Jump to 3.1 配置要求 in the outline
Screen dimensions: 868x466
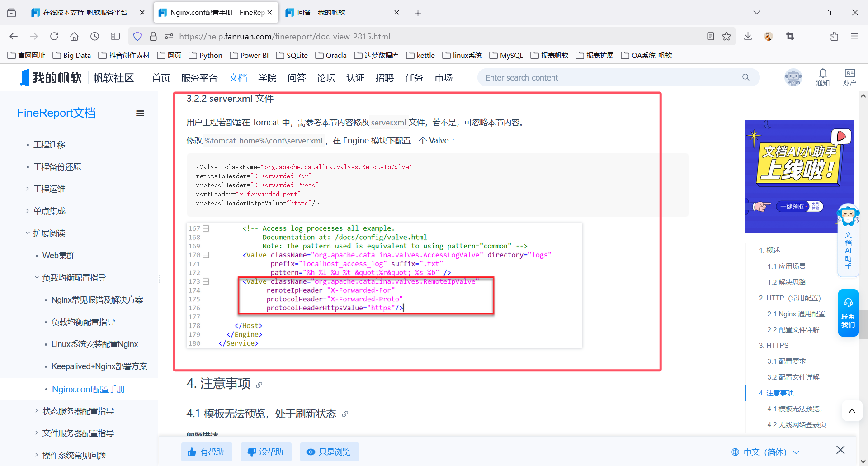click(787, 361)
